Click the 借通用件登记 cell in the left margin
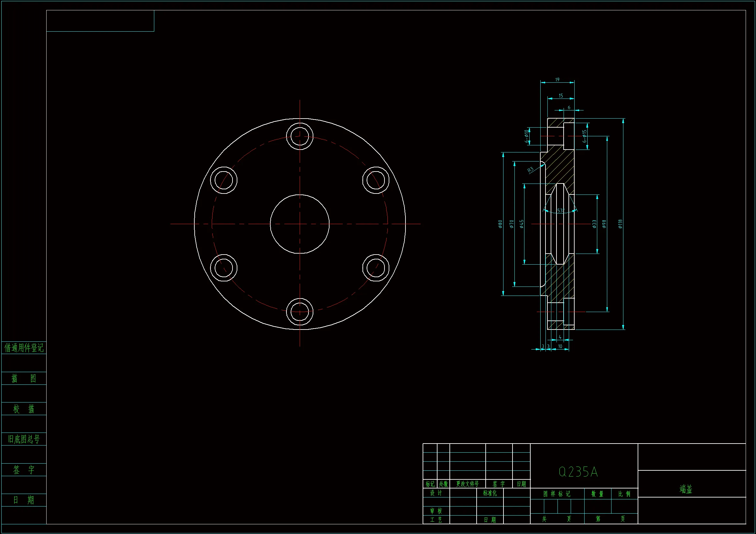The width and height of the screenshot is (756, 534). (x=24, y=348)
